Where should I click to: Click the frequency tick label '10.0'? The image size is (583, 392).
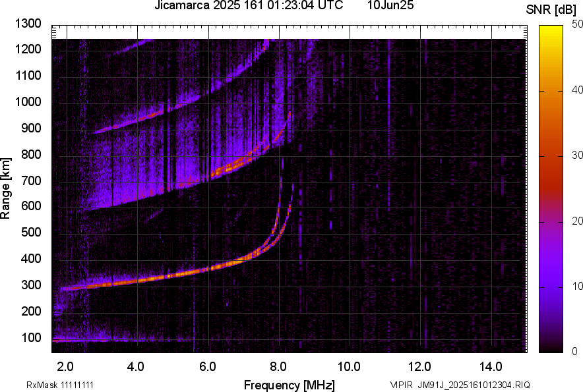(349, 367)
